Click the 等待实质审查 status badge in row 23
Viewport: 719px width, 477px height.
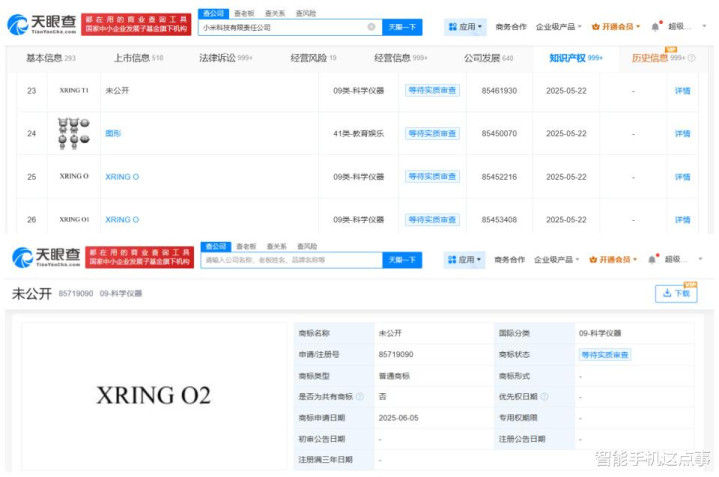432,90
